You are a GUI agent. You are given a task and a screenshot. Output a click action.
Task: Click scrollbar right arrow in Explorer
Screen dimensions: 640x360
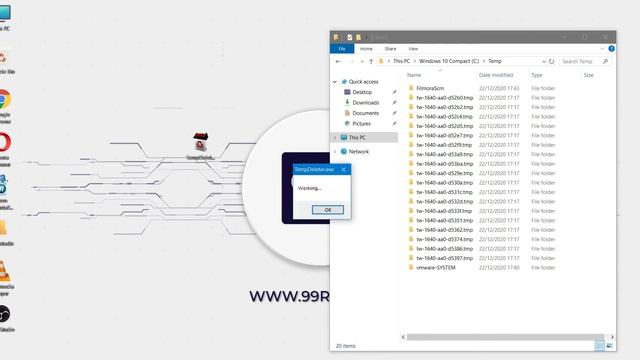click(x=612, y=337)
